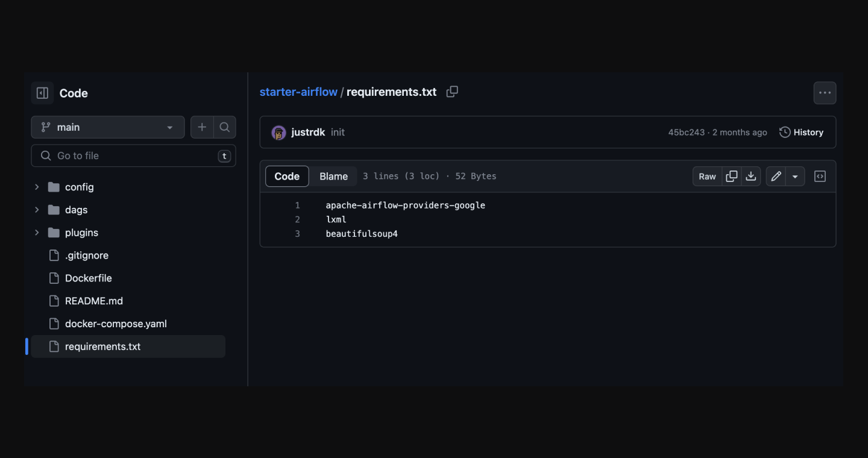Viewport: 868px width, 458px height.
Task: Edit the file with the pencil icon
Action: [776, 176]
